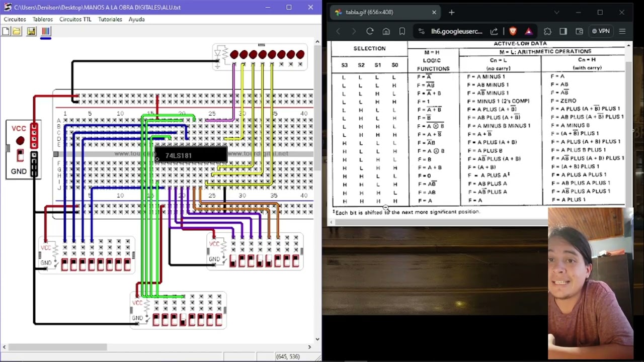Click circuit canvas scroll down arrow
The image size is (644, 362).
coord(317,339)
